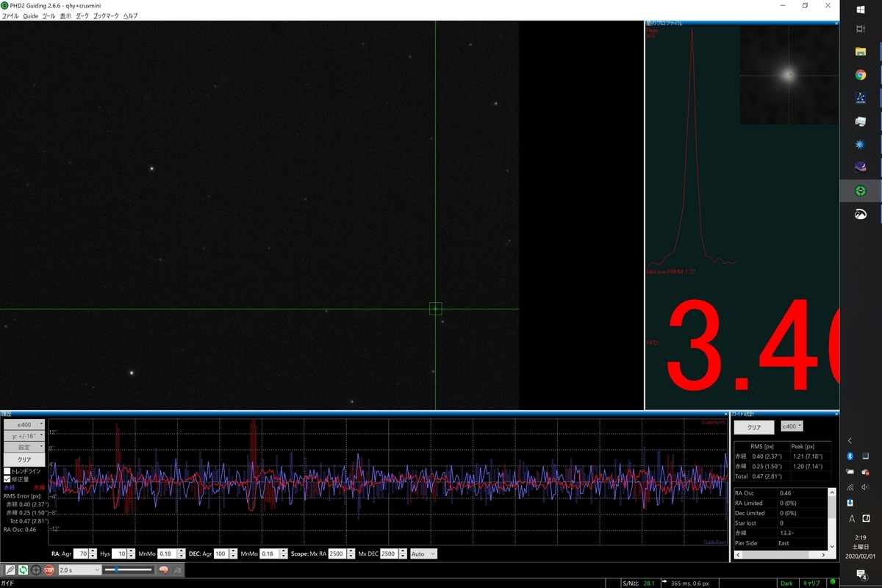Click クリア button in guide stats panel
882x588 pixels.
tap(754, 427)
